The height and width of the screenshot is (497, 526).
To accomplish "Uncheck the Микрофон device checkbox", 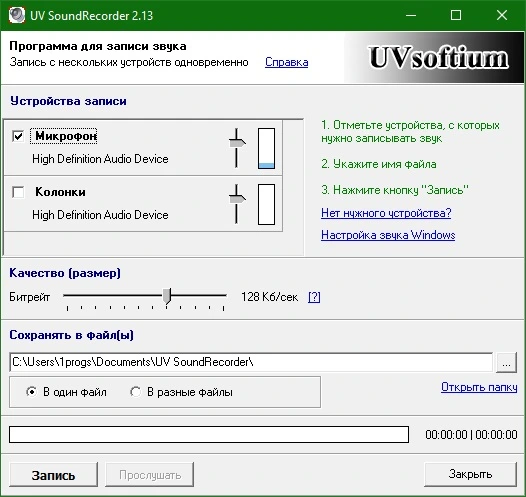I will (18, 136).
